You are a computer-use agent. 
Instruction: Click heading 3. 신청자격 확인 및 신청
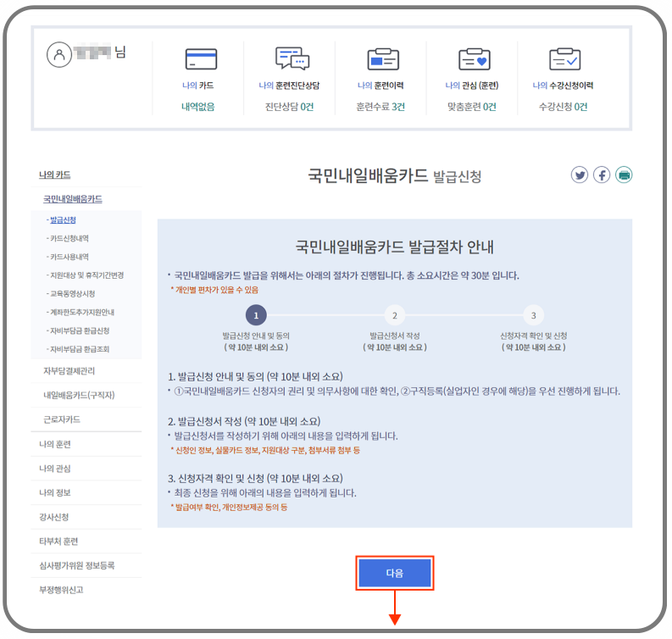point(255,478)
